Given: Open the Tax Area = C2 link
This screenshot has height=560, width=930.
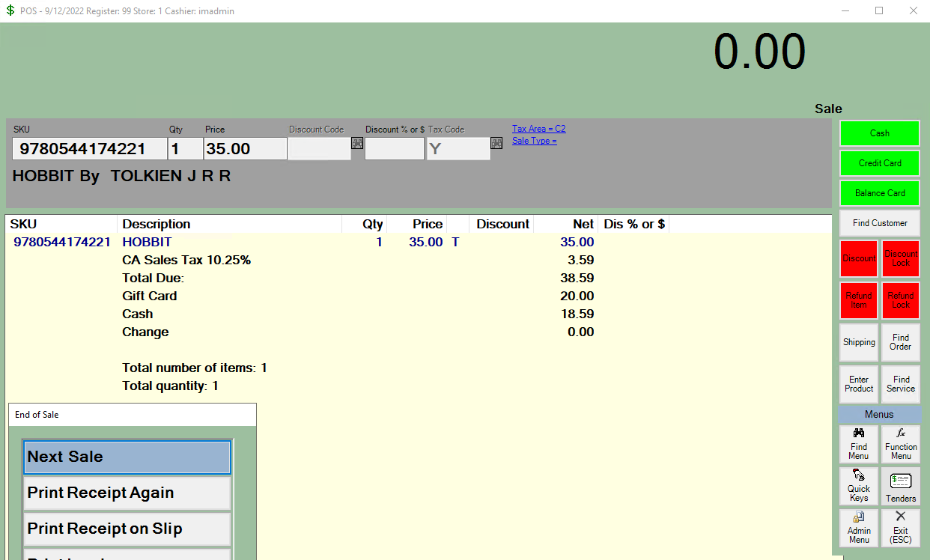Looking at the screenshot, I should (539, 129).
